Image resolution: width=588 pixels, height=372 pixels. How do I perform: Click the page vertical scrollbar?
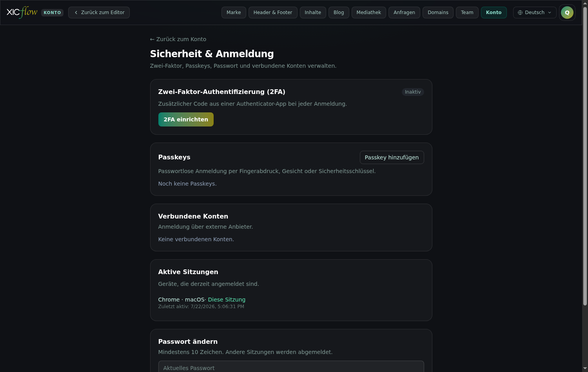(x=585, y=157)
